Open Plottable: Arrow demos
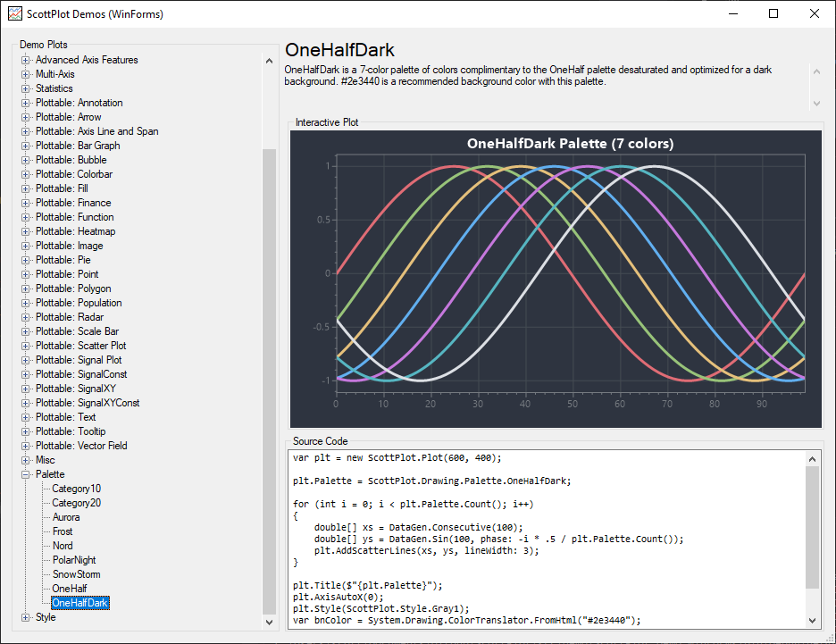 68,117
